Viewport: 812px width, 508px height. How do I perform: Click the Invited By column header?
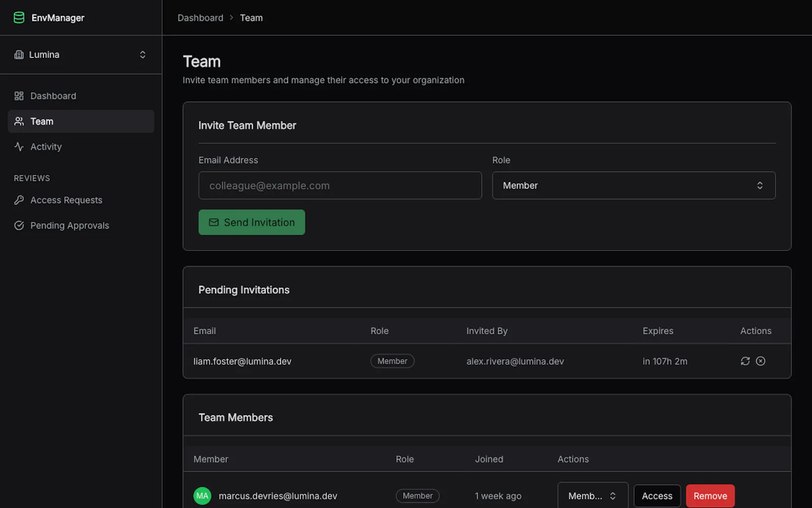point(487,331)
